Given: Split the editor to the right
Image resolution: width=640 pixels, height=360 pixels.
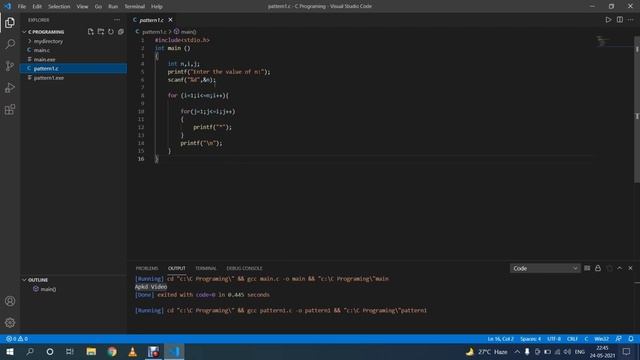Looking at the screenshot, I should click(x=620, y=20).
